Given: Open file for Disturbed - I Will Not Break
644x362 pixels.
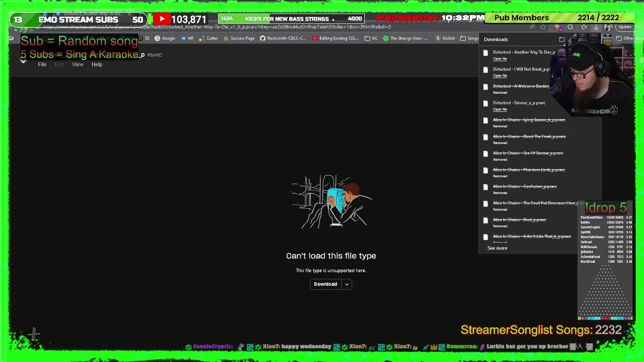Looking at the screenshot, I should coord(500,76).
